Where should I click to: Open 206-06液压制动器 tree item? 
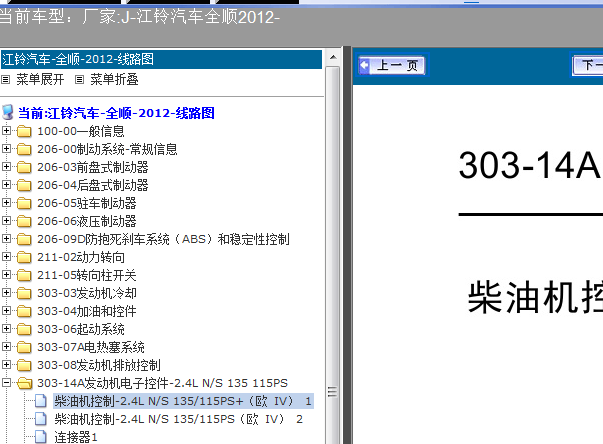point(87,221)
